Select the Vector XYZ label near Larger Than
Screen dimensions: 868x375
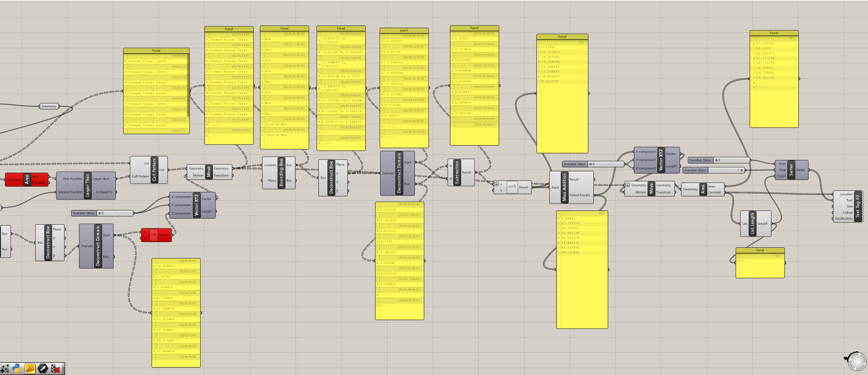click(197, 205)
